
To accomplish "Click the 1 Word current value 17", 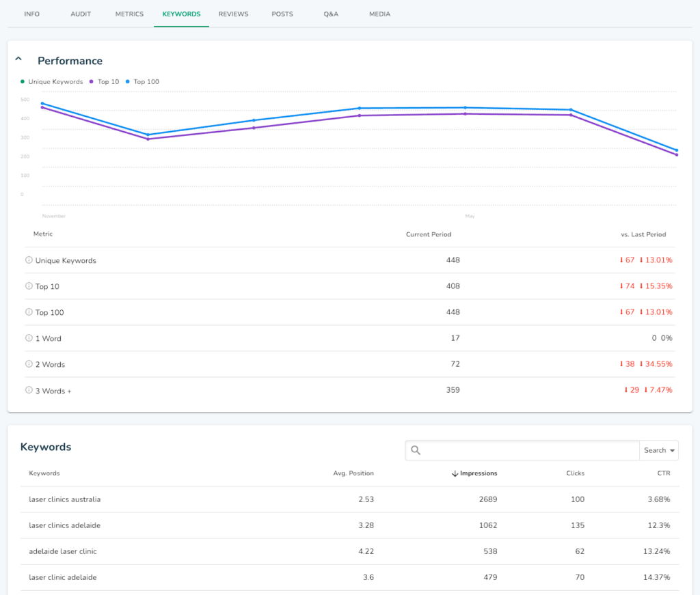I will (455, 338).
